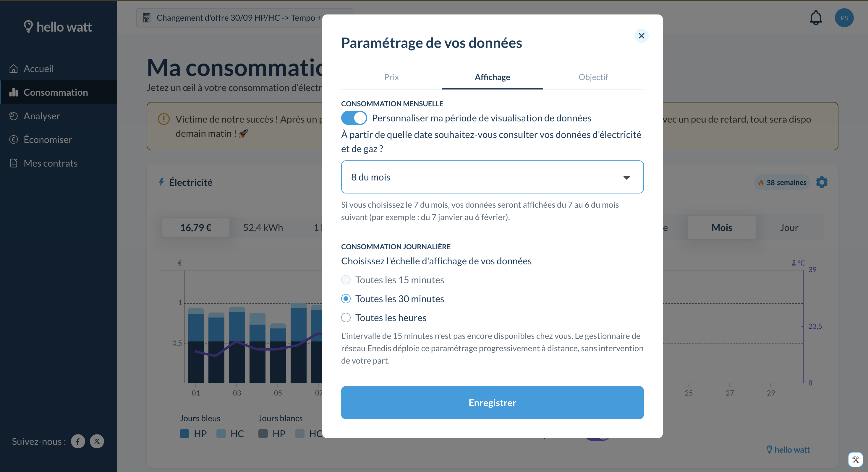Open the X (Twitter) social link
Viewport: 868px width, 472px height.
click(97, 441)
